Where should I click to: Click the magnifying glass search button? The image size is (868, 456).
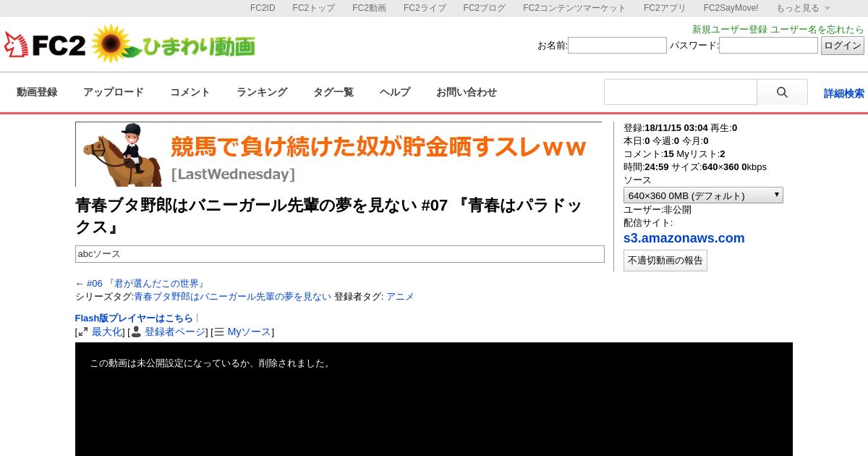click(782, 92)
